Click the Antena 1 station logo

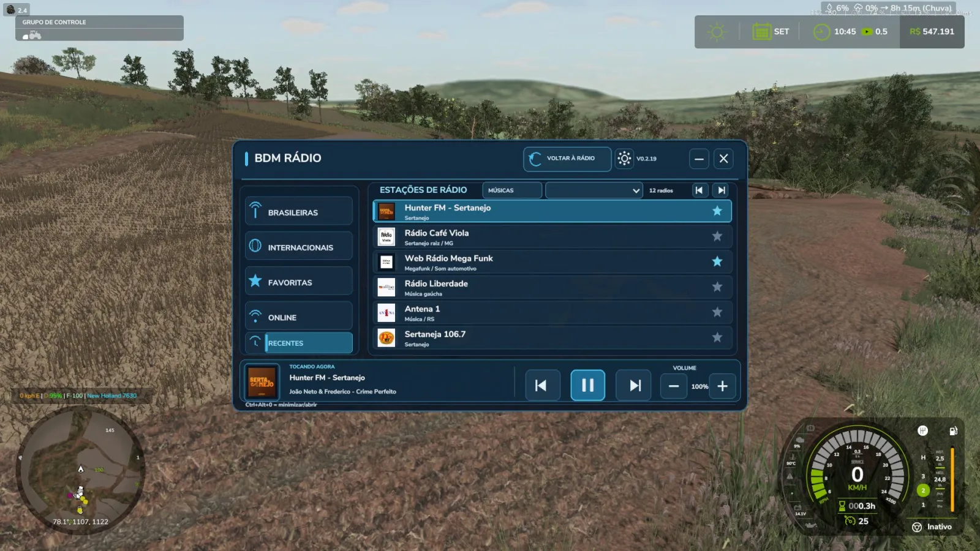point(386,313)
